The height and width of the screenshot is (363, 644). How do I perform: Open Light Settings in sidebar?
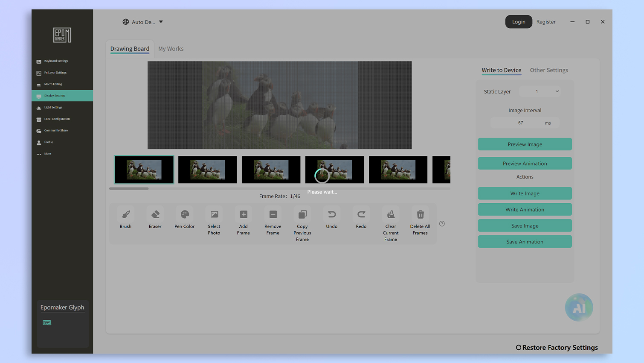pos(62,107)
